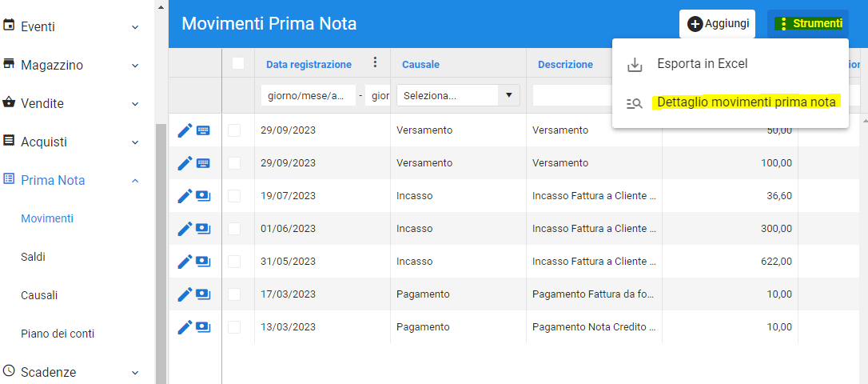Click the Strumenti button
Screen dimensions: 868x384
[x=808, y=24]
